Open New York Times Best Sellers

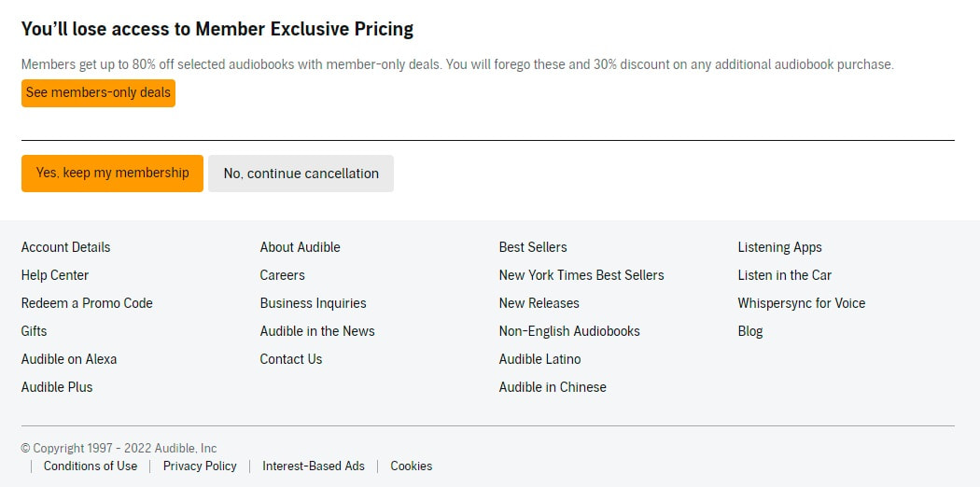coord(581,275)
